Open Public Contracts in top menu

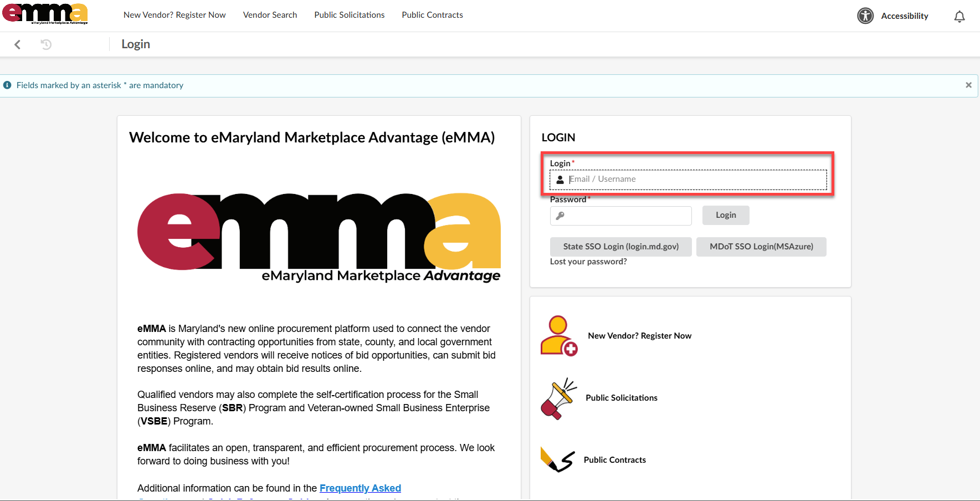pyautogui.click(x=433, y=15)
